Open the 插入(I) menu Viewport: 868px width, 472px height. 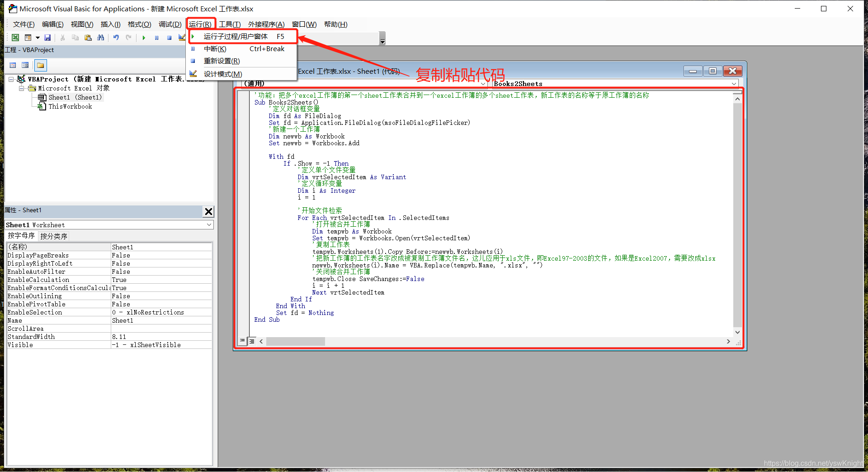point(110,24)
